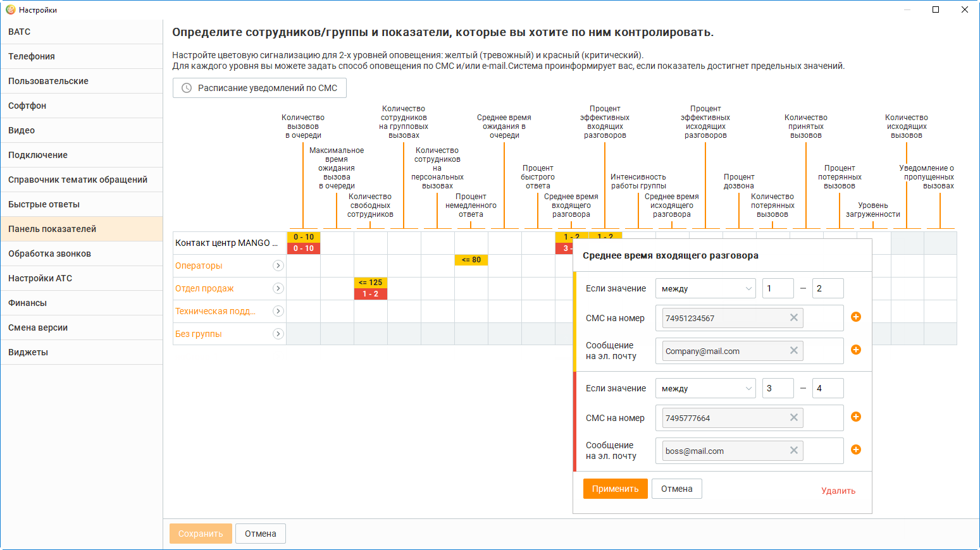Delete the indicator rule via Удалить
Image resolution: width=980 pixels, height=550 pixels.
click(838, 491)
